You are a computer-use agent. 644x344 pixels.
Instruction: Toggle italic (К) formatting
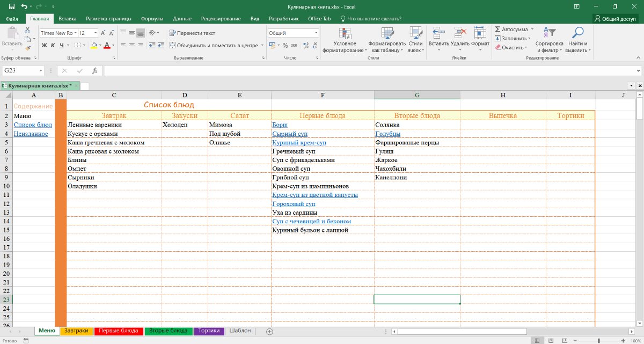click(53, 46)
